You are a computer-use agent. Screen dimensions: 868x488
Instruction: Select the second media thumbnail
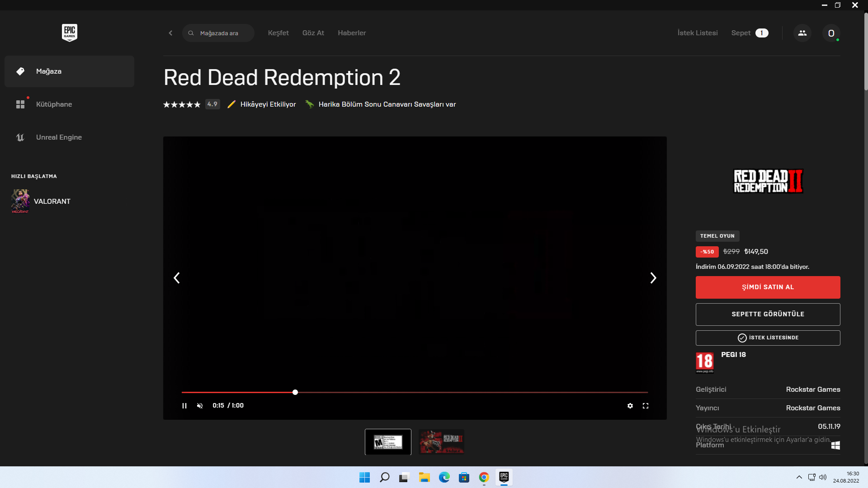pos(441,441)
